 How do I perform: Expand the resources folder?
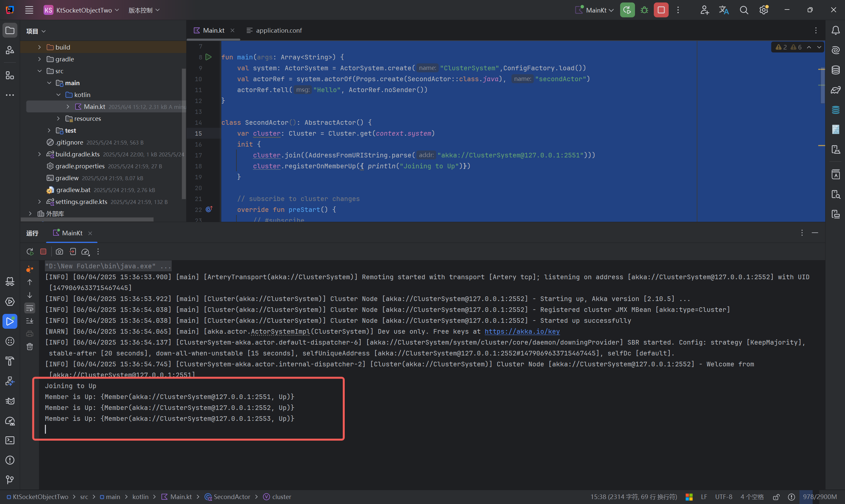pyautogui.click(x=58, y=118)
